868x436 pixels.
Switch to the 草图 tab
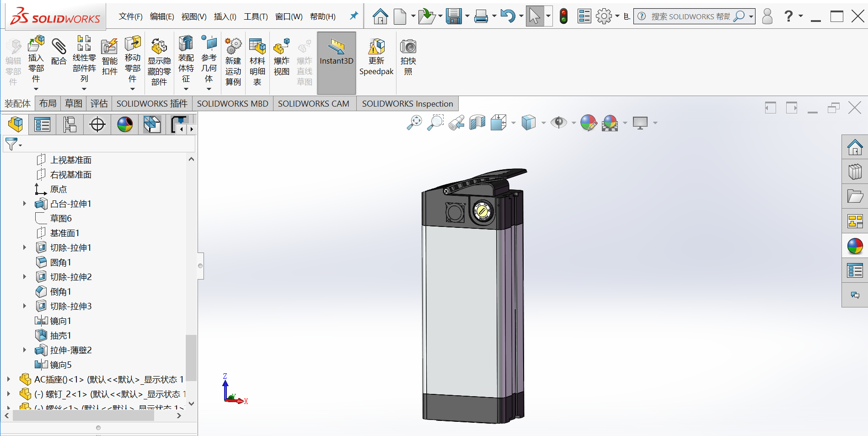tap(74, 103)
